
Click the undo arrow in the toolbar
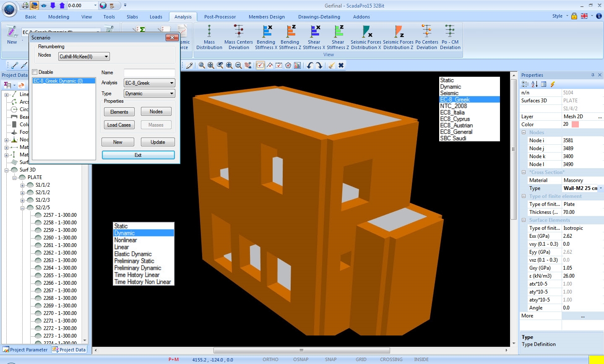pos(310,65)
